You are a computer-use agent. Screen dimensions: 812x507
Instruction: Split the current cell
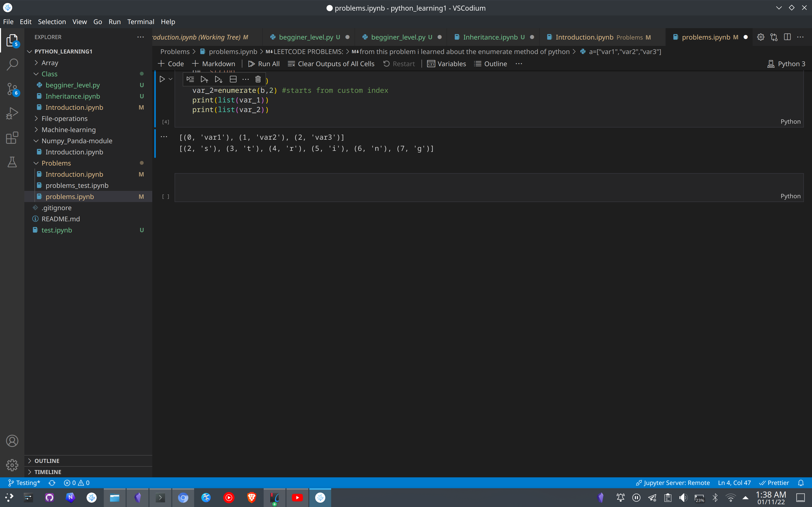[x=233, y=79]
